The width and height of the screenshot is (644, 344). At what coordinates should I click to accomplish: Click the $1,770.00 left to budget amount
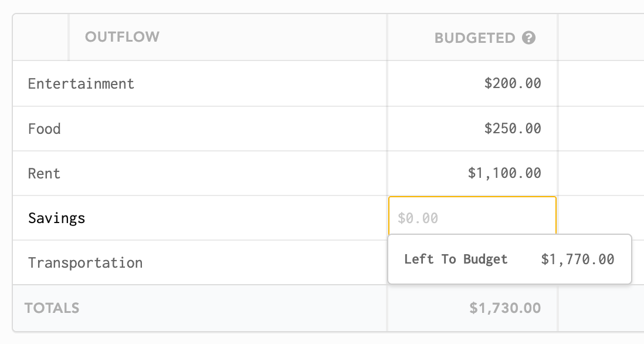tap(578, 259)
